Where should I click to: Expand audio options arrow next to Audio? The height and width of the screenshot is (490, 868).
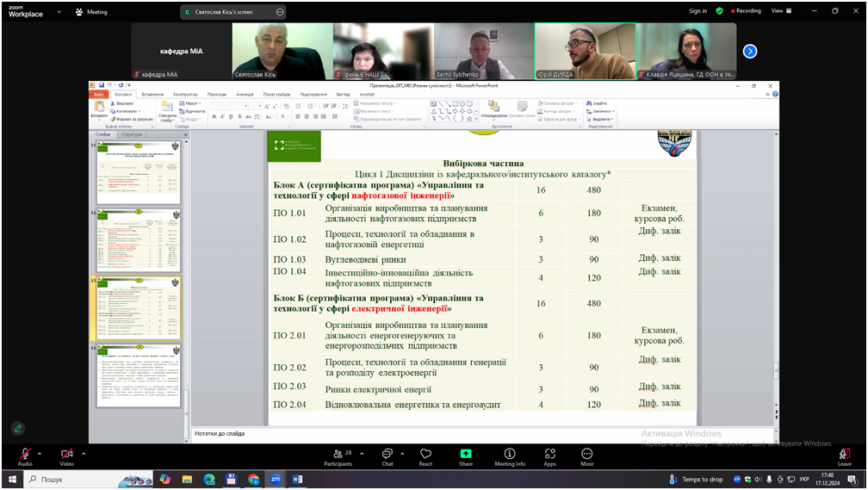(40, 454)
